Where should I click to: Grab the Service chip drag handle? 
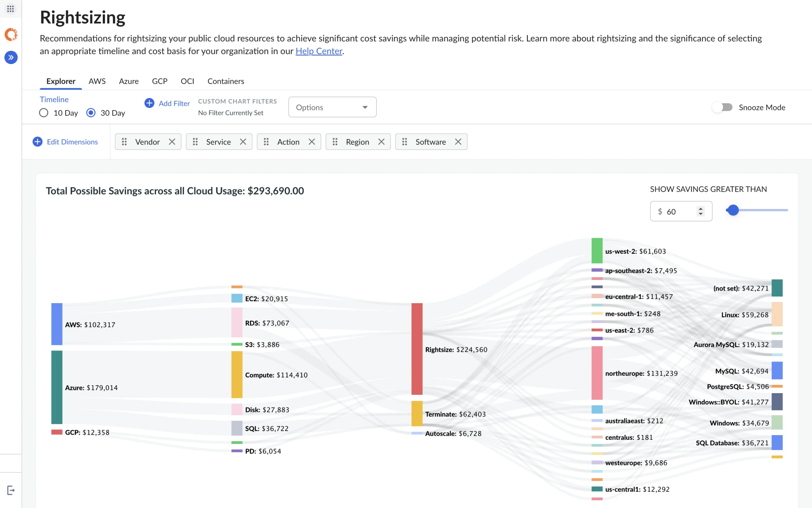195,142
